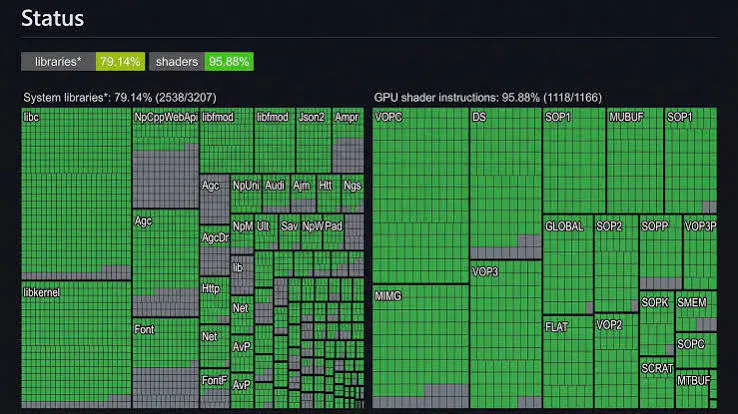Choose the NpM library block
738x414 pixels.
tap(242, 234)
